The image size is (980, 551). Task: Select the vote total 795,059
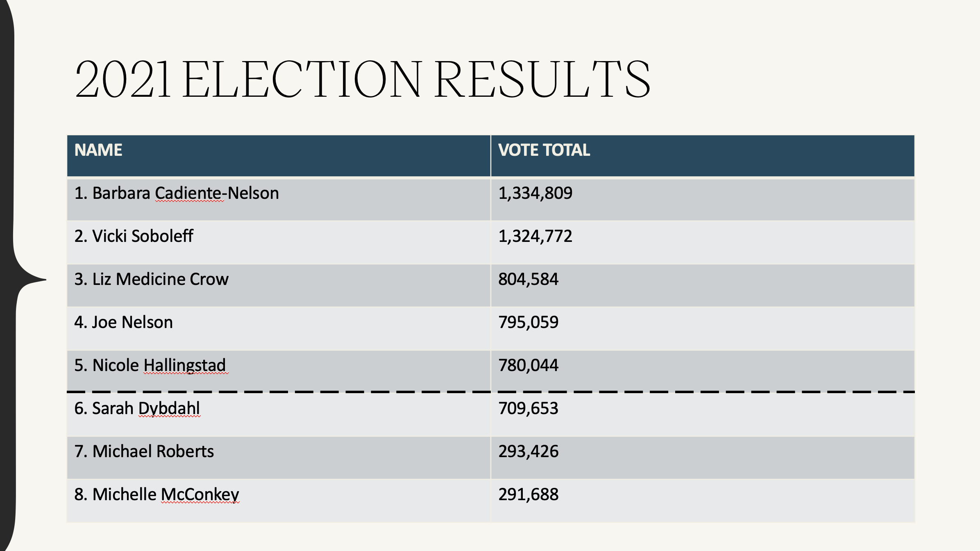(x=528, y=322)
